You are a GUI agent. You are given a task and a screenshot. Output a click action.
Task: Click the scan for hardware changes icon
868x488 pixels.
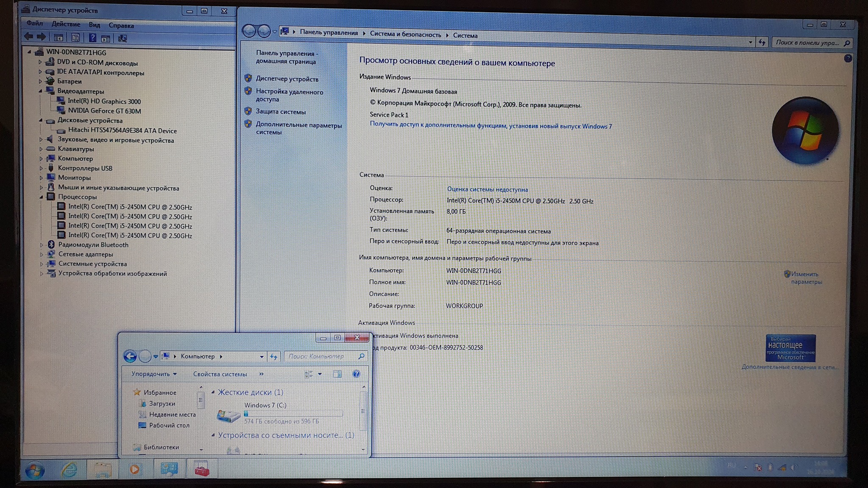click(x=122, y=39)
